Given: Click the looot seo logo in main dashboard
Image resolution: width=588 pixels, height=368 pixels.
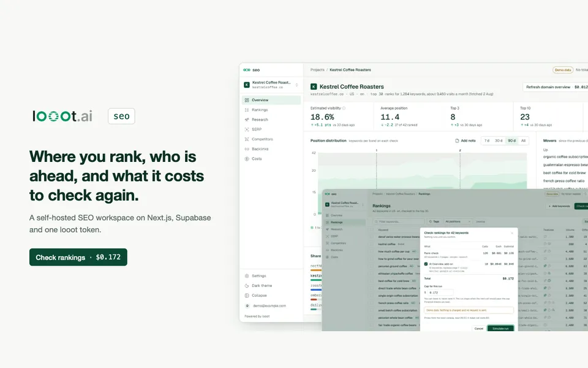Looking at the screenshot, I should coord(251,70).
